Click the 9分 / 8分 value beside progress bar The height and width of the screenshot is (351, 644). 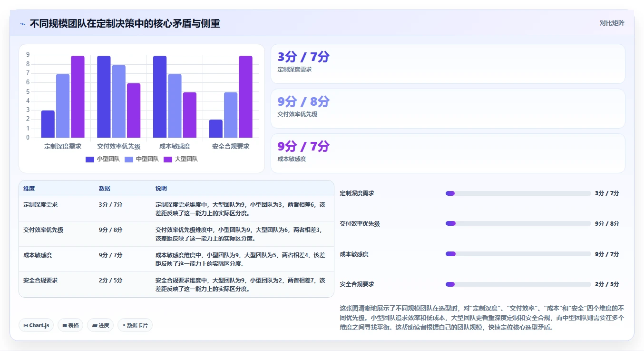coord(607,224)
